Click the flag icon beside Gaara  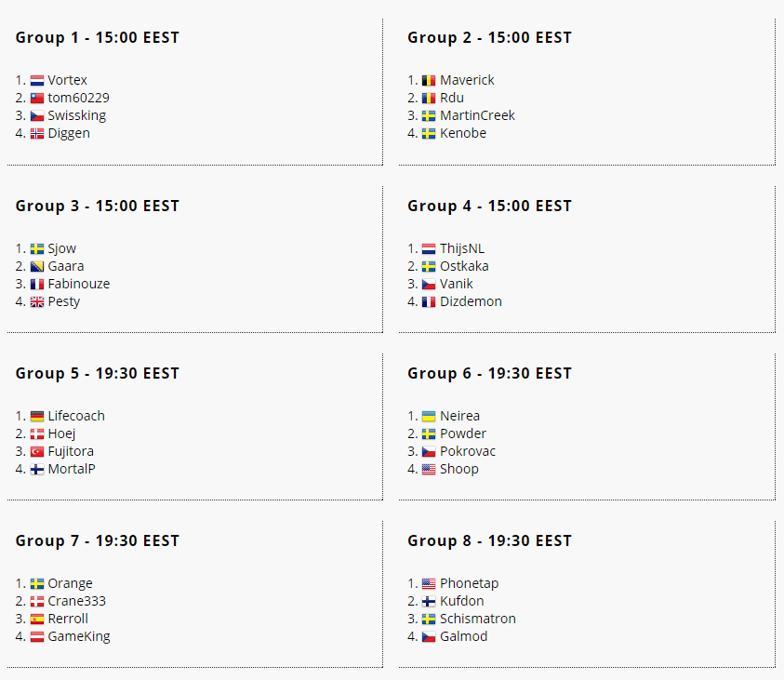click(37, 267)
